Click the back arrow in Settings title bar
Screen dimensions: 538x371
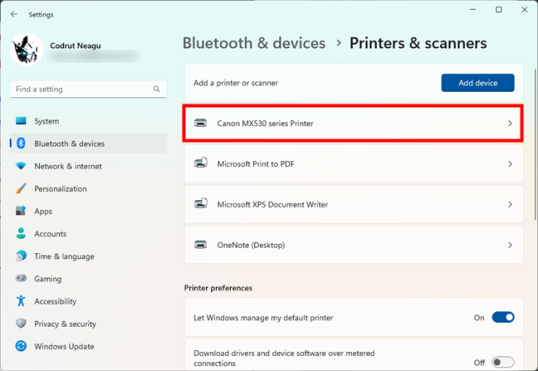[14, 14]
